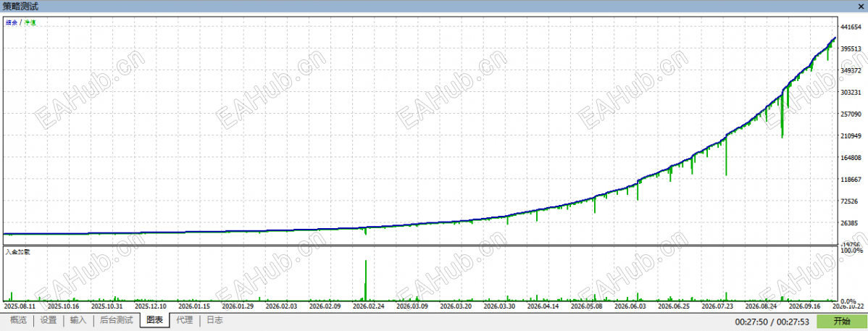Viewport: 868px width, 331px height.
Task: Click the 100.0% deposit load label
Action: click(x=851, y=251)
